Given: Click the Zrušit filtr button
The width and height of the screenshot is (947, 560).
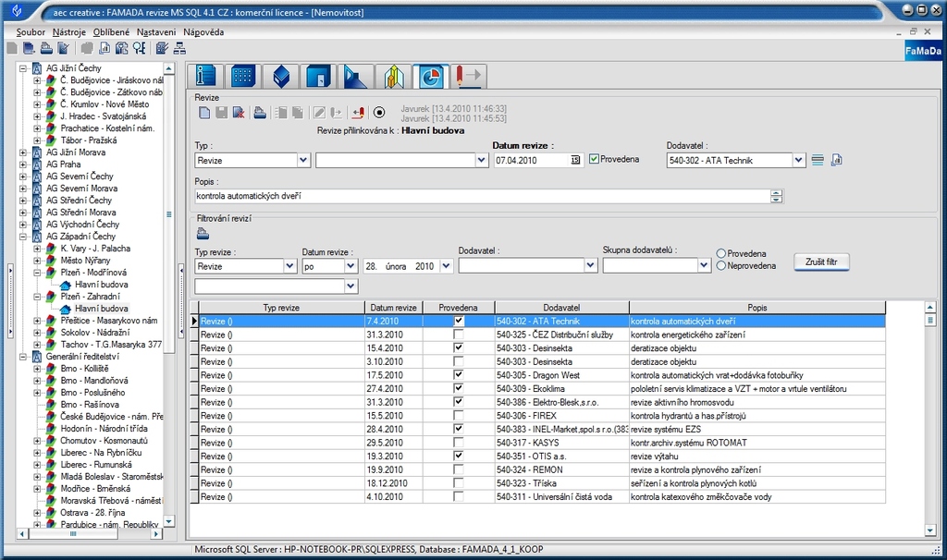Looking at the screenshot, I should pyautogui.click(x=821, y=262).
